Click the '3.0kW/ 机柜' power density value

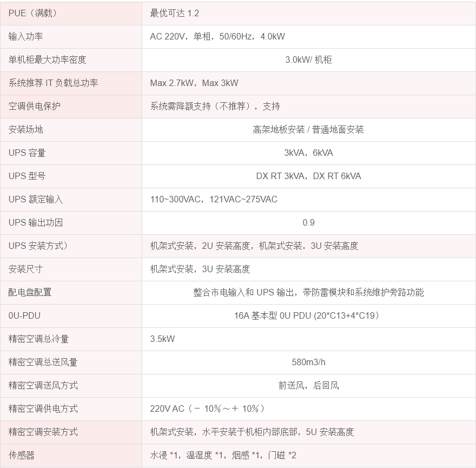(308, 60)
